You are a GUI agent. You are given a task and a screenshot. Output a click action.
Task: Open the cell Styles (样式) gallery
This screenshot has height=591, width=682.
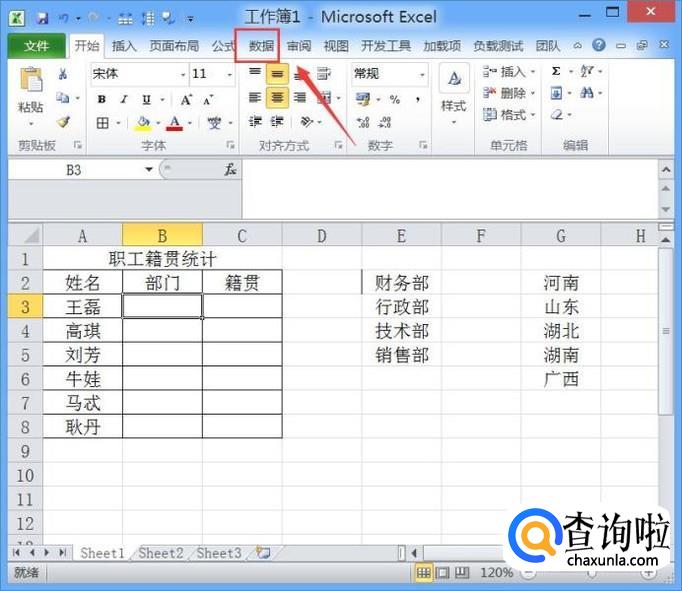click(x=454, y=90)
